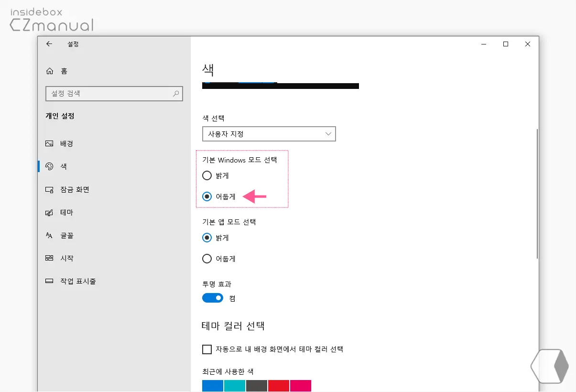Image resolution: width=576 pixels, height=392 pixels.
Task: Close the 설정 window
Action: click(x=528, y=44)
